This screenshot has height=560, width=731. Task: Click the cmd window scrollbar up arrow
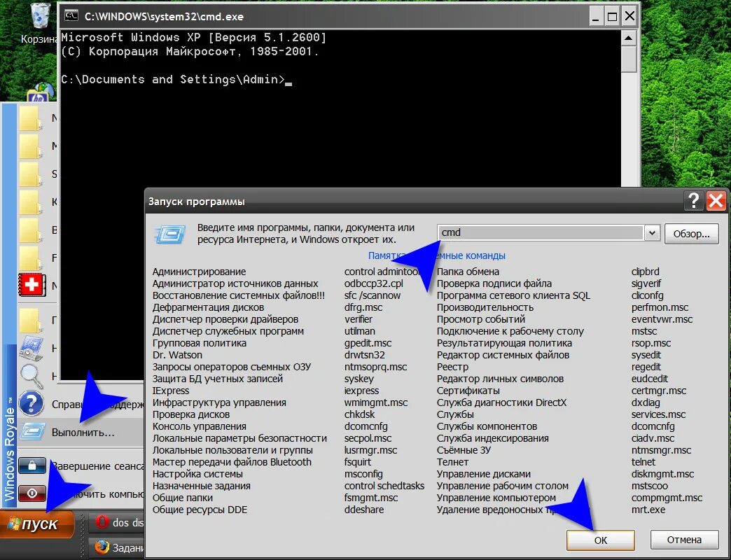tap(629, 38)
